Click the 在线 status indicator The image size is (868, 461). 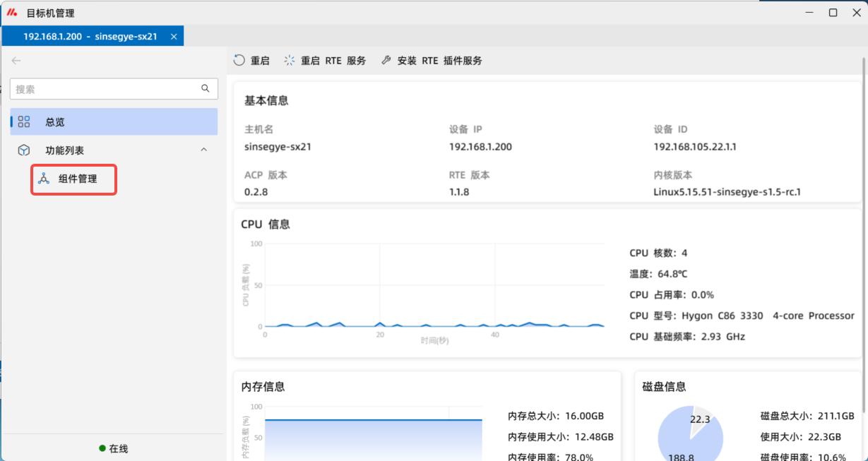(114, 448)
